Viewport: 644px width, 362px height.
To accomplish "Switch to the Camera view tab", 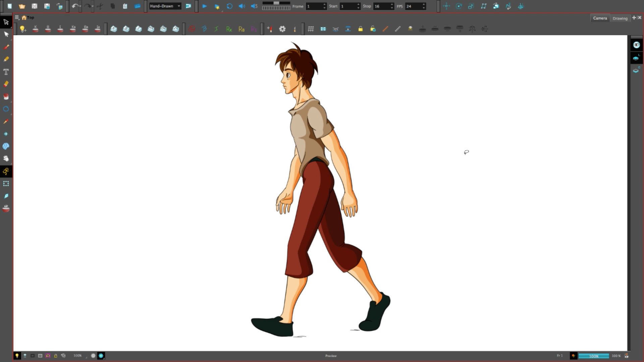I will tap(600, 18).
